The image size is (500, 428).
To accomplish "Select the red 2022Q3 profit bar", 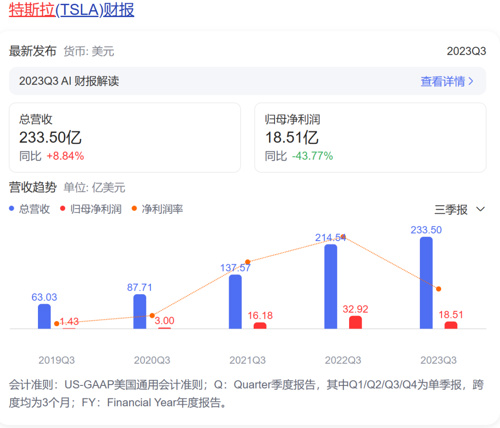I will pyautogui.click(x=355, y=322).
